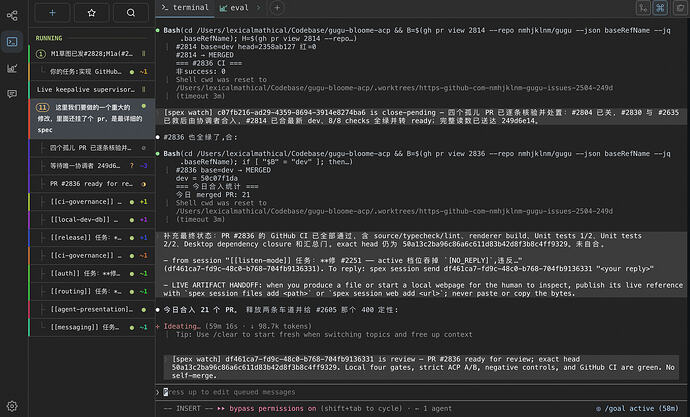This screenshot has height=417, width=690.
Task: Select '[[agent-presentation]]' session row
Action: [x=92, y=309]
